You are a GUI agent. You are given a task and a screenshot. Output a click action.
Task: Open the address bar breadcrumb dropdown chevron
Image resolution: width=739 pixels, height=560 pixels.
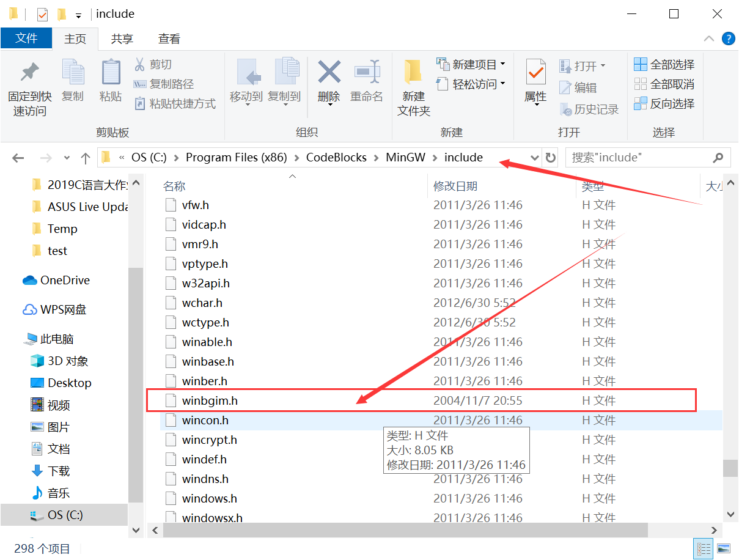(535, 157)
